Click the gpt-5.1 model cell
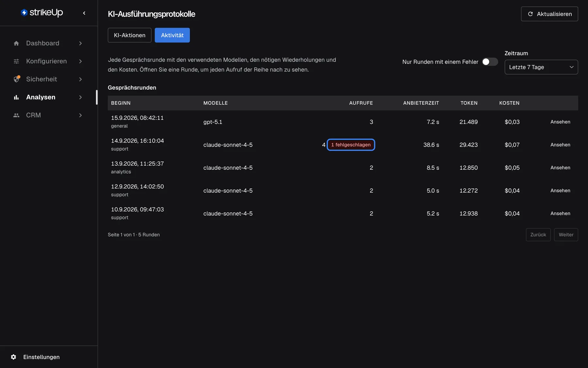 (213, 122)
